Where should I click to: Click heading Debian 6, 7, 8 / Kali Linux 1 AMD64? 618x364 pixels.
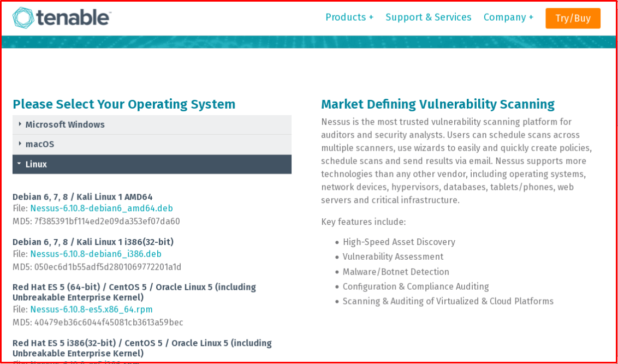[82, 196]
